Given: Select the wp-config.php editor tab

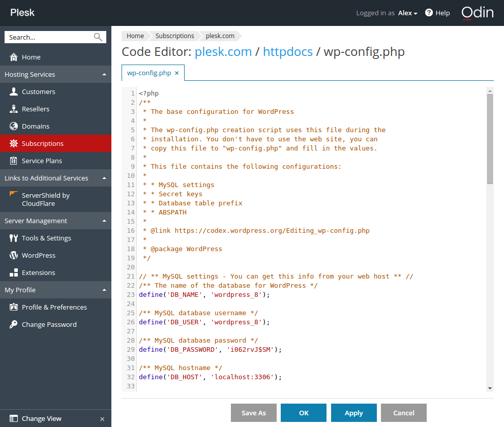Looking at the screenshot, I should (x=149, y=73).
